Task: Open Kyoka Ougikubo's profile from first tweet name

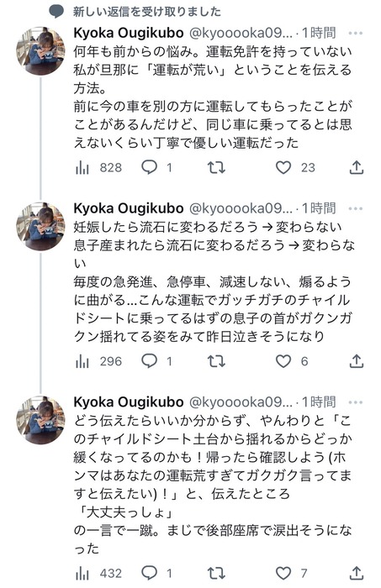Action: (x=129, y=33)
